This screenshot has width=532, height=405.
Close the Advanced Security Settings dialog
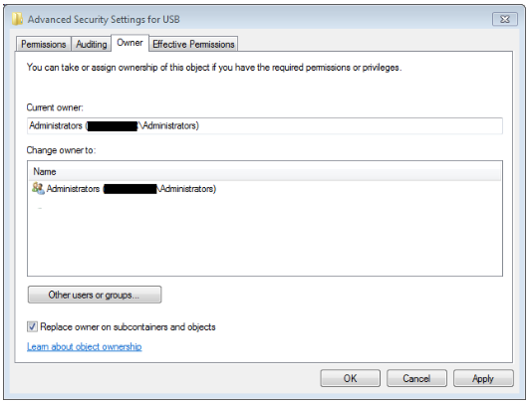[504, 19]
